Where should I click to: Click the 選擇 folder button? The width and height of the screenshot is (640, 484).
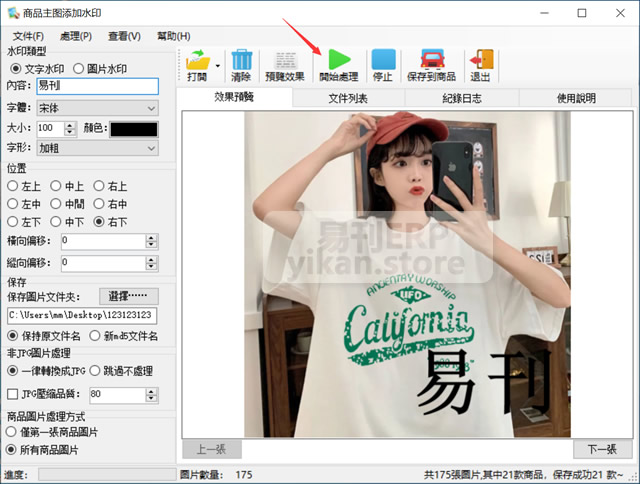click(x=129, y=296)
